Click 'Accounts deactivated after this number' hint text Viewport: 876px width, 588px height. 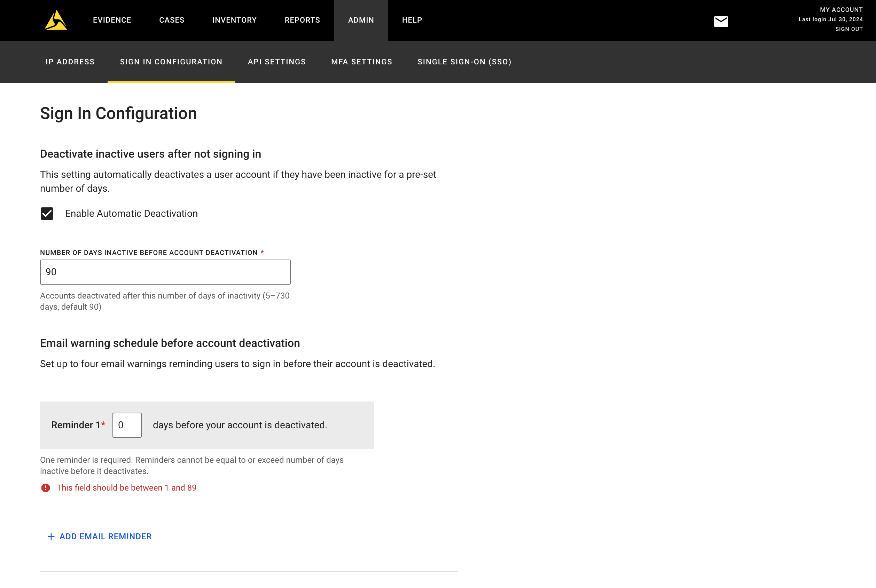pyautogui.click(x=165, y=301)
